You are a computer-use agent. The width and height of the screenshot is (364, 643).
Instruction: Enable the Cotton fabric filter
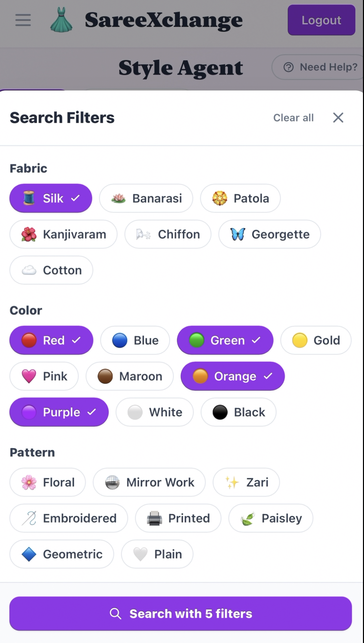coord(51,270)
